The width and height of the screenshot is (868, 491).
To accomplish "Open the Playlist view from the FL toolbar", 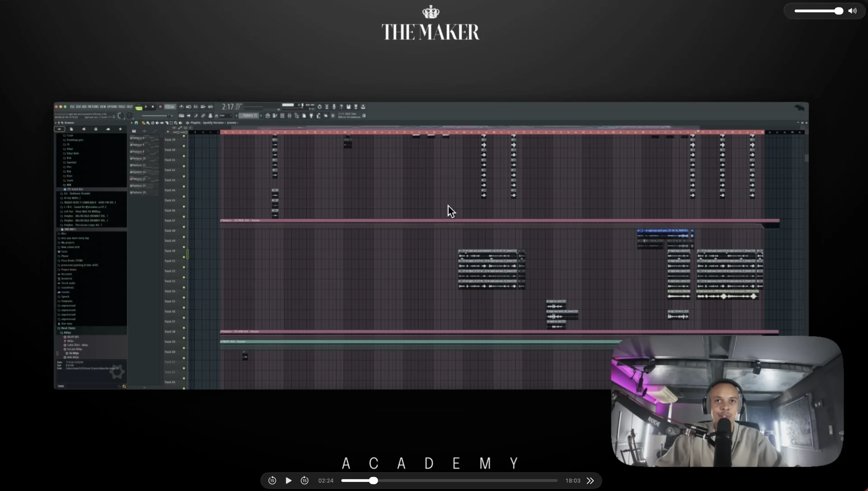I will coord(268,116).
